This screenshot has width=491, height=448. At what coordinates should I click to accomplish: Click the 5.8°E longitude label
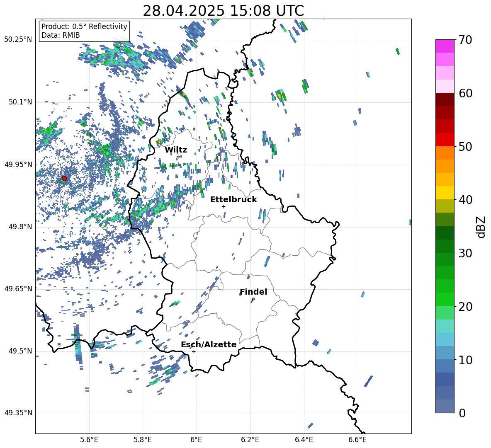point(143,440)
